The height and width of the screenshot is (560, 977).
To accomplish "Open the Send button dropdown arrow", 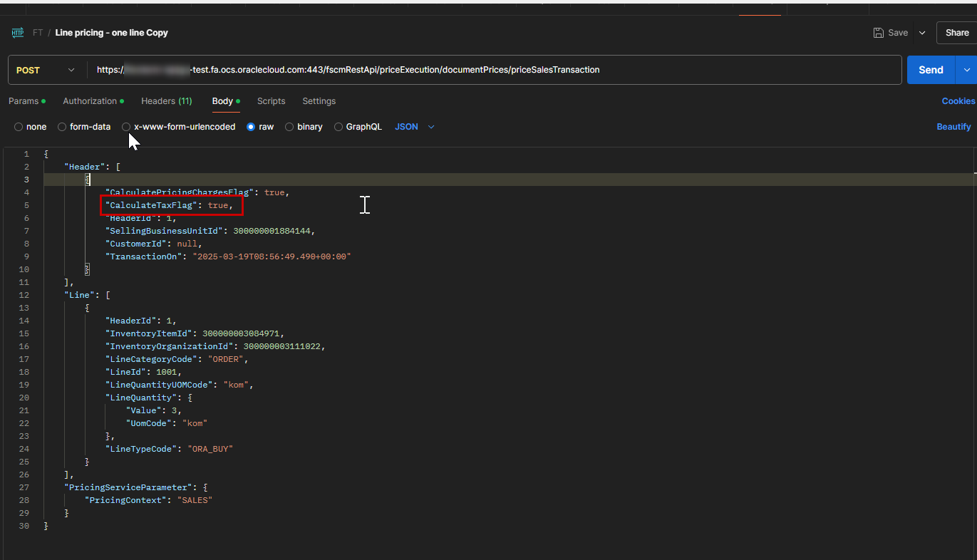I will pos(966,70).
